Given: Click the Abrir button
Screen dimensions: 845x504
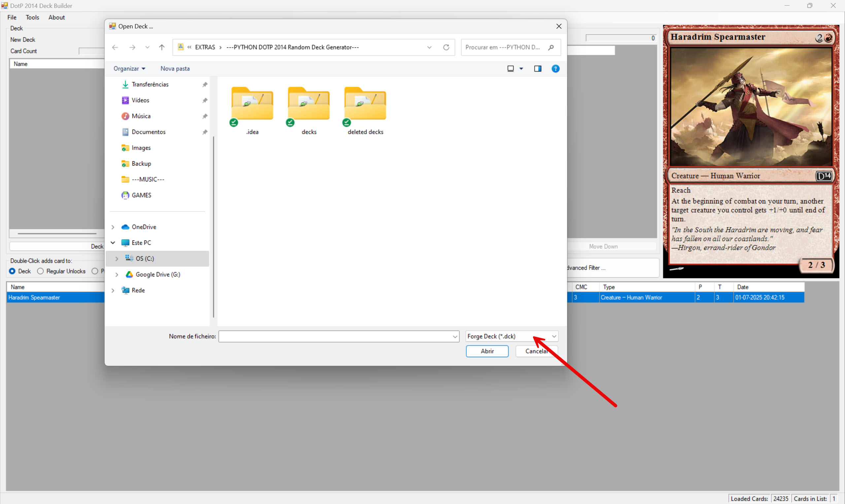Looking at the screenshot, I should pos(487,351).
